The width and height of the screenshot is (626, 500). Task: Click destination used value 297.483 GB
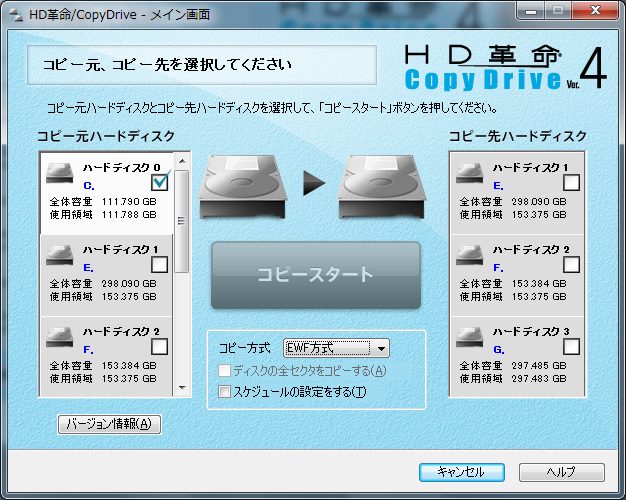(539, 379)
